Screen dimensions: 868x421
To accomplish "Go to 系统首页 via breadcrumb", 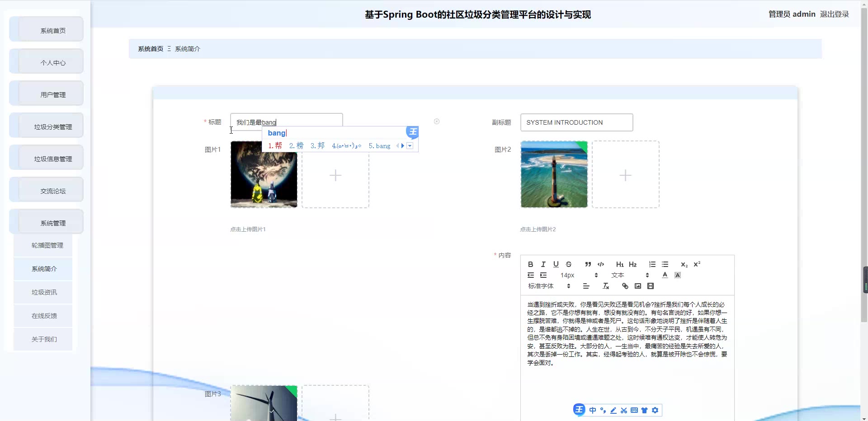I will click(151, 49).
